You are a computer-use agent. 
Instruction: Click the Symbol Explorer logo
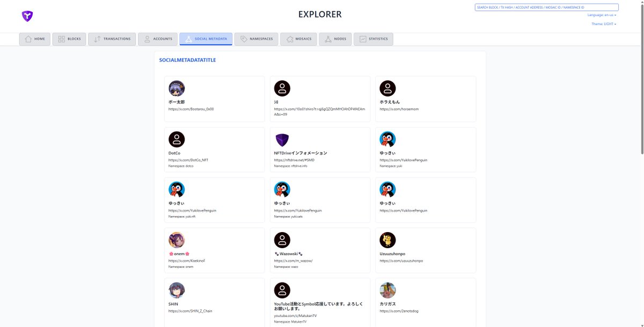[27, 16]
